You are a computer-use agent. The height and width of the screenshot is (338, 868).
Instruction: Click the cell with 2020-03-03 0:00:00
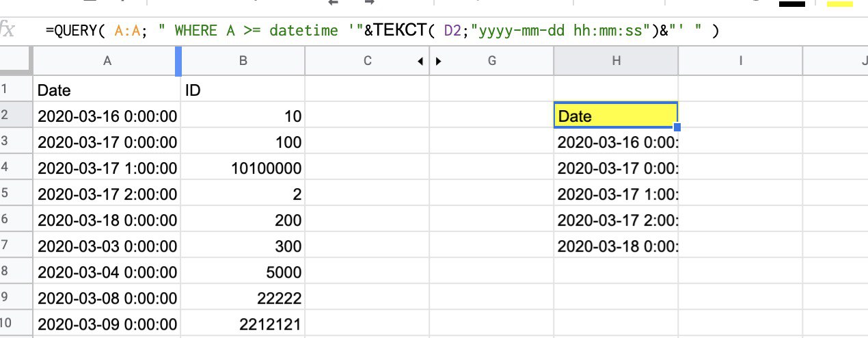[107, 246]
